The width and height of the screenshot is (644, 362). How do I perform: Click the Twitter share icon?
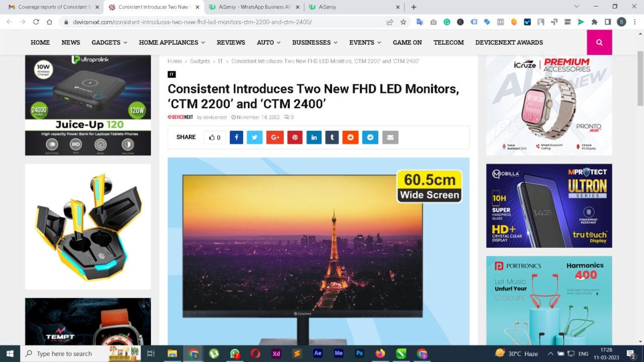click(255, 137)
